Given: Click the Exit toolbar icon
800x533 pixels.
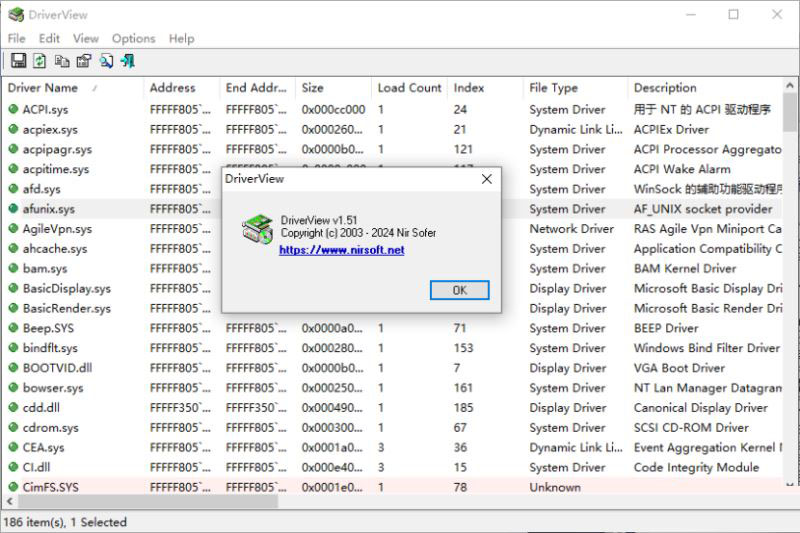Looking at the screenshot, I should [x=128, y=61].
